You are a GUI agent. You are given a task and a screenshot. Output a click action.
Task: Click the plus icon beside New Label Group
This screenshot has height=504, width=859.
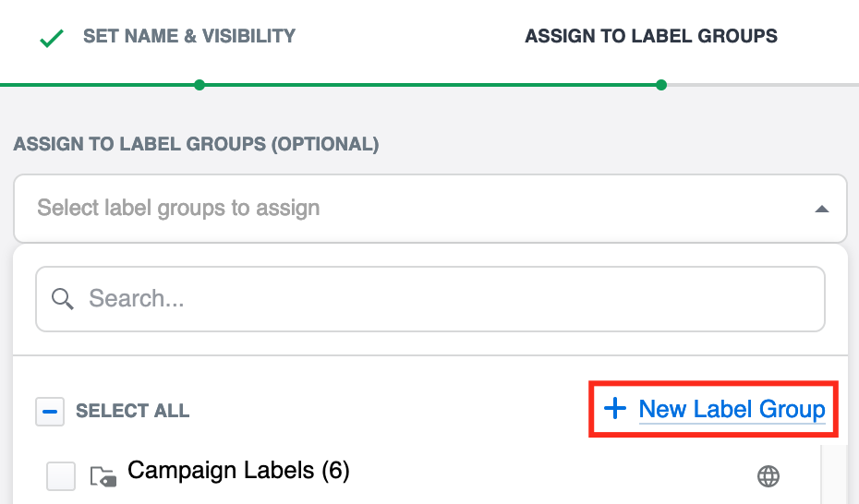(x=615, y=409)
